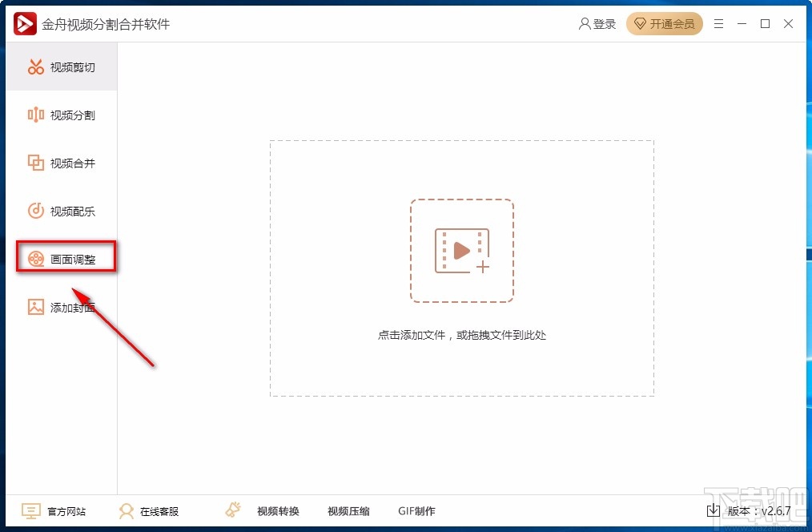Click the app logo in the title bar
This screenshot has height=532, width=812.
pyautogui.click(x=24, y=23)
